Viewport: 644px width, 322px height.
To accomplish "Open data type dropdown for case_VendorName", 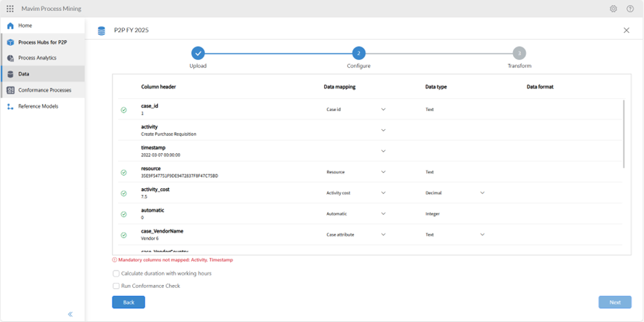I will [482, 235].
